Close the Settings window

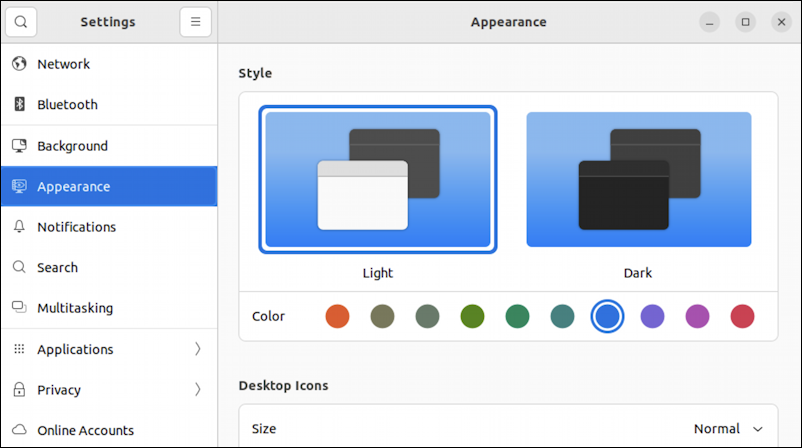click(782, 22)
